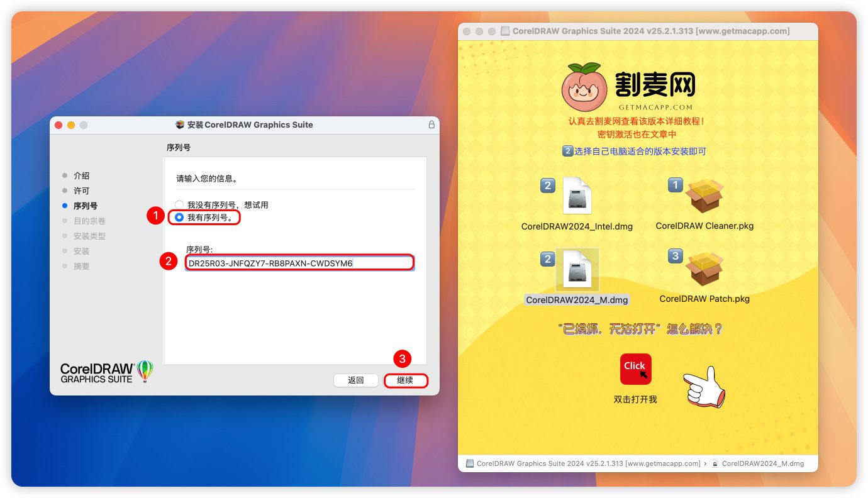This screenshot has height=498, width=868.
Task: Select the 介绍 step in installer sidebar
Action: [x=81, y=175]
